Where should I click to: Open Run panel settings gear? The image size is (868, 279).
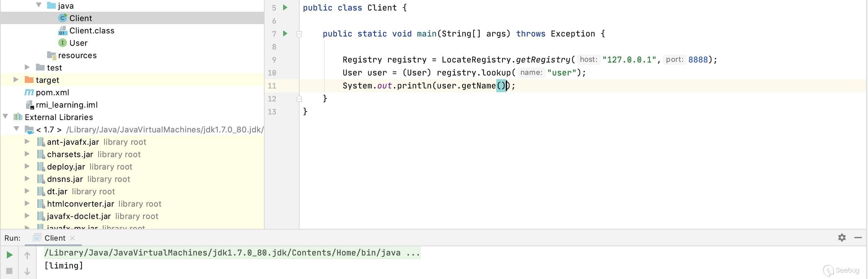[x=842, y=238]
